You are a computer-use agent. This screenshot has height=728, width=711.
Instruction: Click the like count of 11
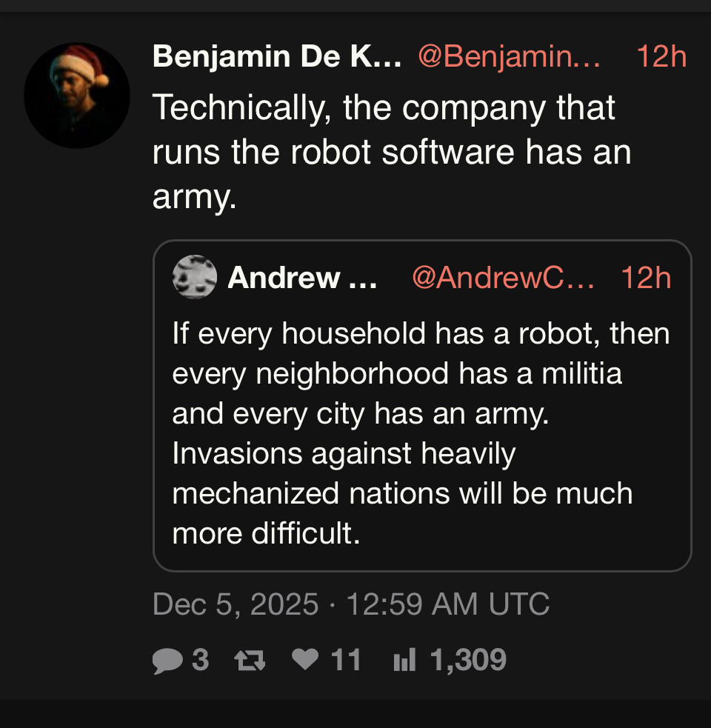pos(346,660)
